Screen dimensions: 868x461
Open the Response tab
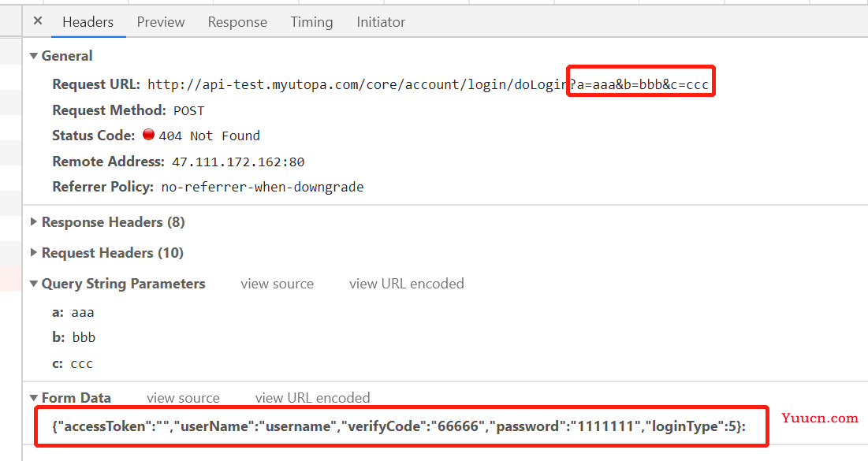[237, 22]
